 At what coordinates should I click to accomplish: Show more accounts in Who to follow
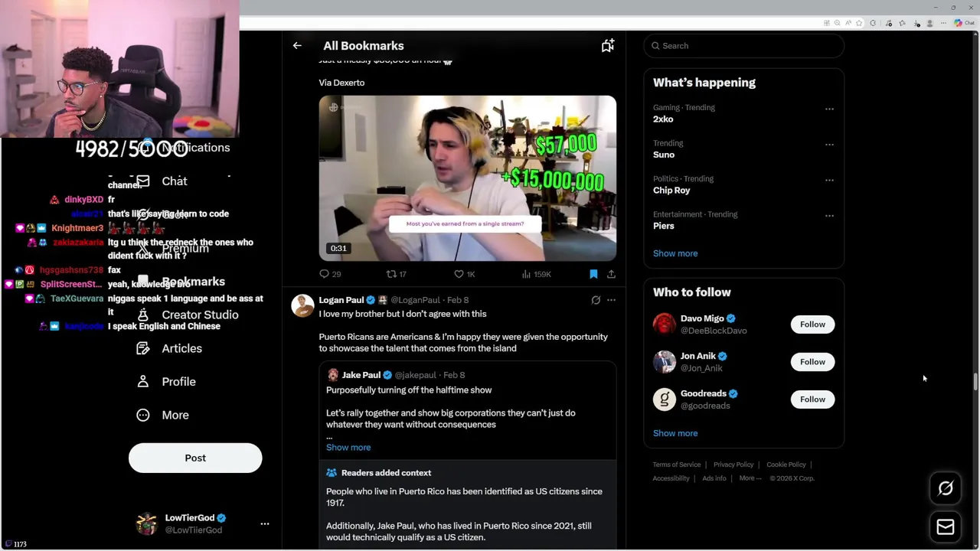[x=675, y=433]
